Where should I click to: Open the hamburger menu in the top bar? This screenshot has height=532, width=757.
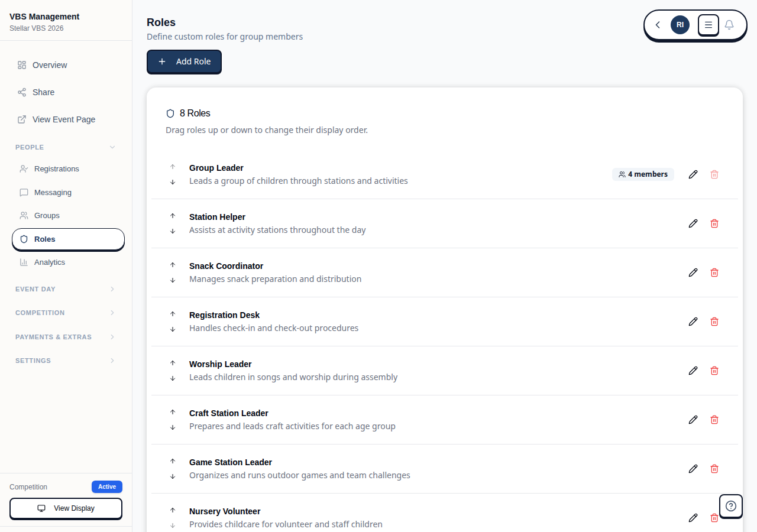[x=708, y=25]
